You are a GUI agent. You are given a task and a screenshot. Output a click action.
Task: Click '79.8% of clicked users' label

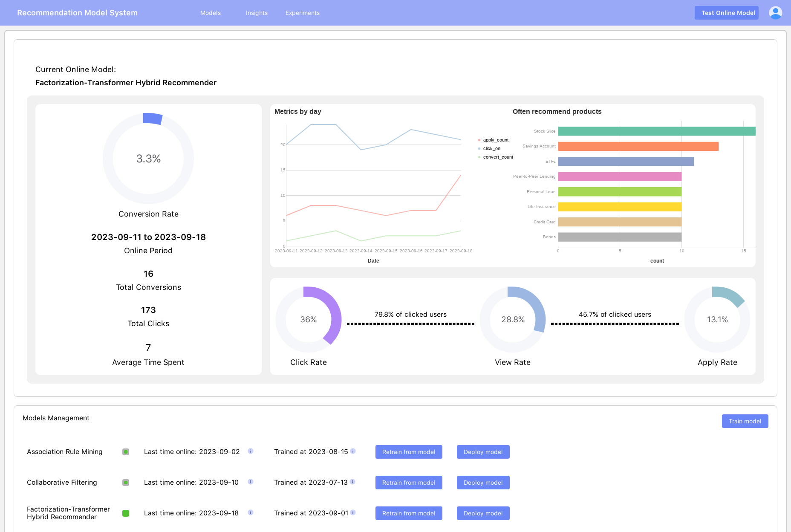(410, 314)
